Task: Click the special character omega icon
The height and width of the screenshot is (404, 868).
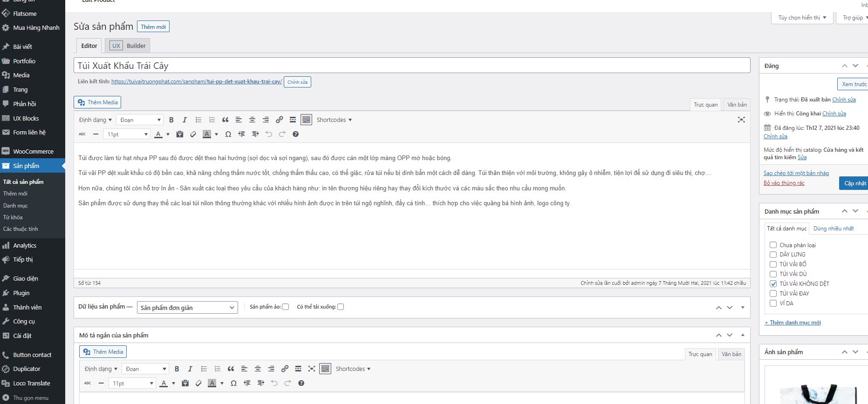Action: [x=228, y=135]
